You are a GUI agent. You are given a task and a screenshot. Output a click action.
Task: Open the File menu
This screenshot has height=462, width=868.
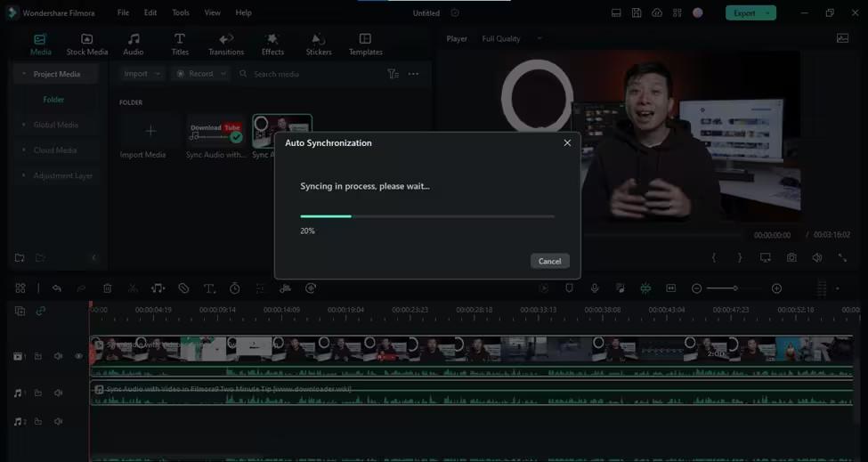pos(123,12)
